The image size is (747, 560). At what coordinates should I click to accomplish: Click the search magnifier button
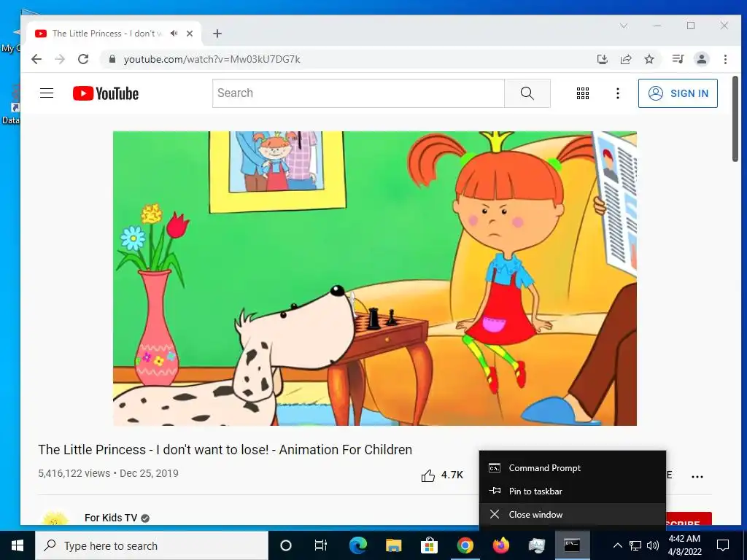tap(527, 93)
